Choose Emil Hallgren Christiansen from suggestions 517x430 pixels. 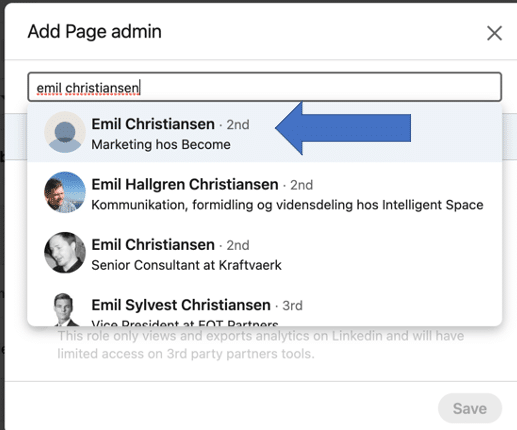265,193
